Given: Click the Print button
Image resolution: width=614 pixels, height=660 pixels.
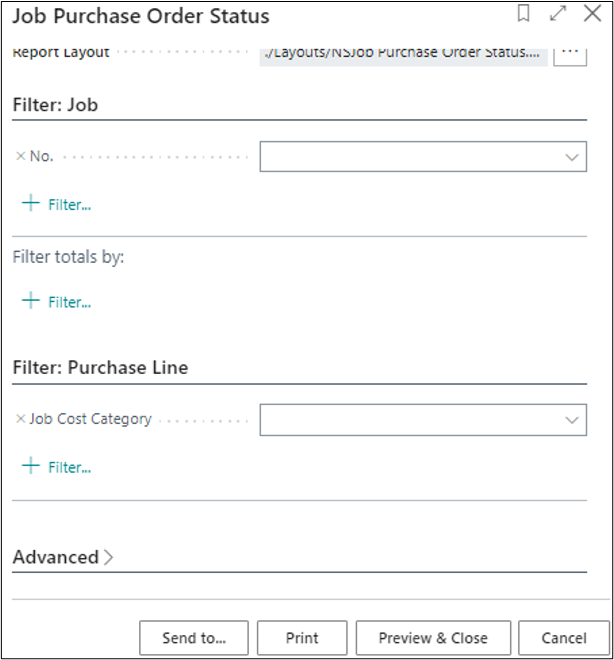Looking at the screenshot, I should pos(302,638).
